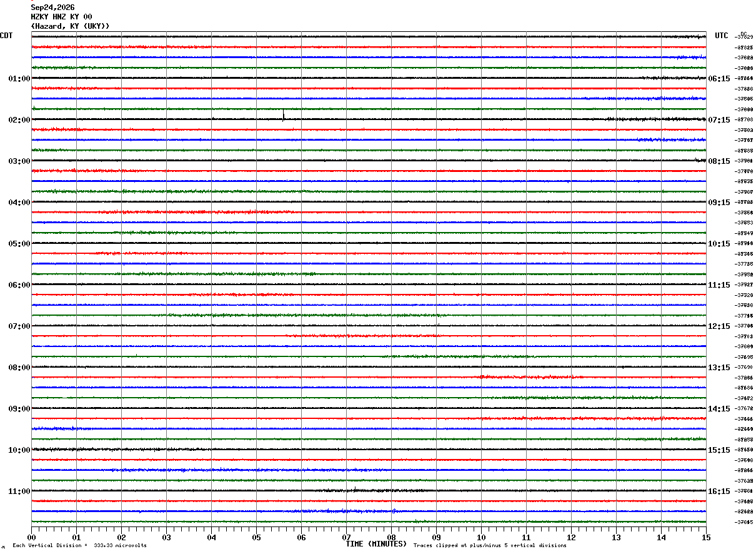Click the 10 minute axis tick label
This screenshot has width=756, height=554.
(x=481, y=538)
